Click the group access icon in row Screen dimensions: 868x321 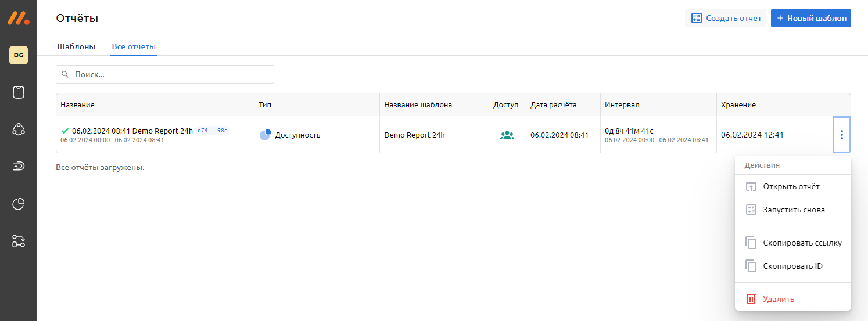[507, 135]
